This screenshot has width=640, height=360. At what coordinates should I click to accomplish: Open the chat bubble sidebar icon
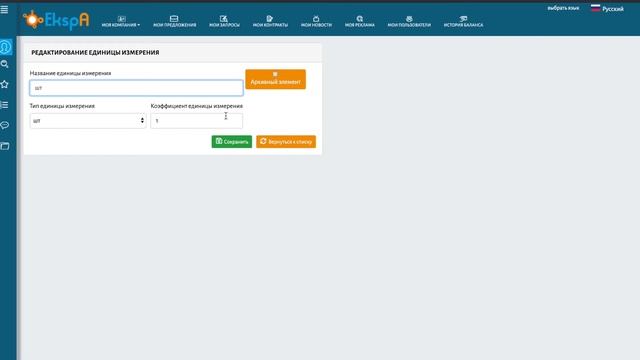click(x=4, y=125)
